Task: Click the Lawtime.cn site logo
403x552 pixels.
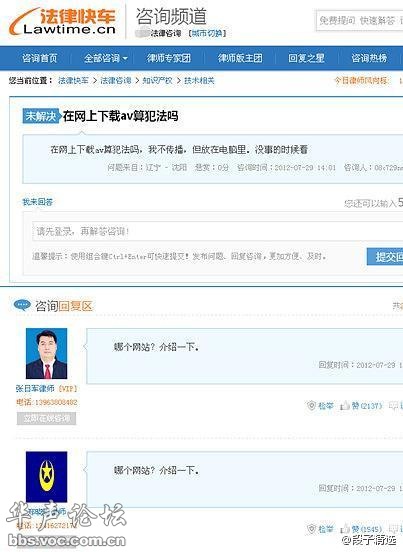Action: [x=63, y=22]
